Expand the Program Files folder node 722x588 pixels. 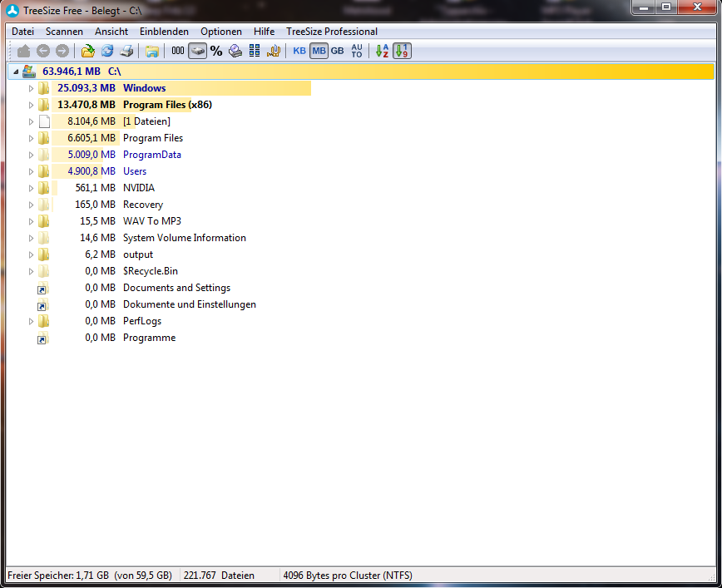coord(31,138)
